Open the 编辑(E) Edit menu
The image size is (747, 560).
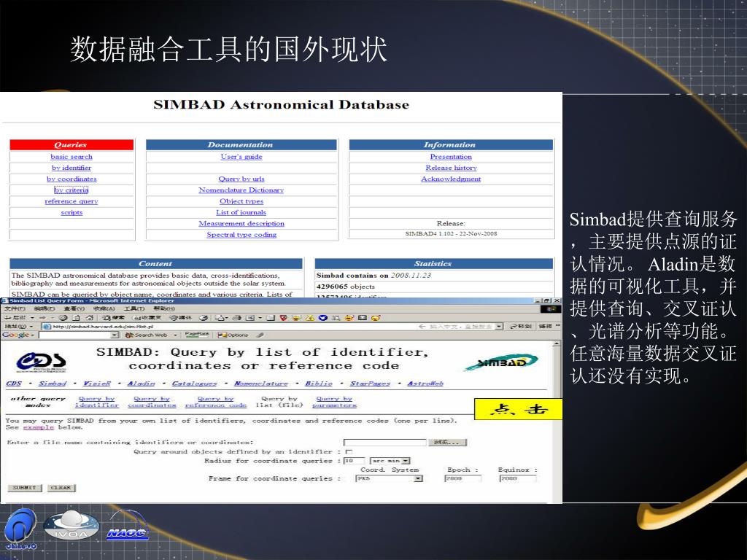[44, 308]
